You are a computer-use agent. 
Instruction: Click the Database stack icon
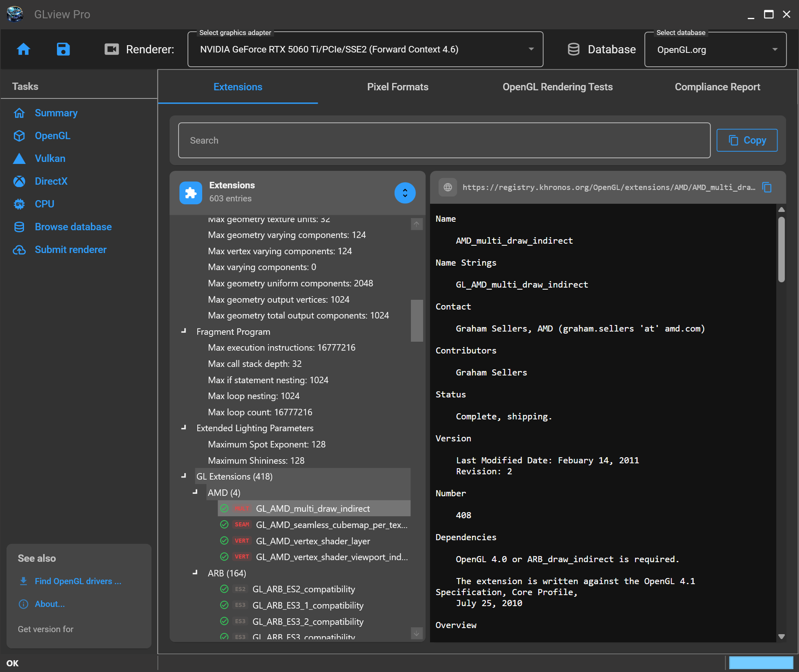click(x=574, y=49)
